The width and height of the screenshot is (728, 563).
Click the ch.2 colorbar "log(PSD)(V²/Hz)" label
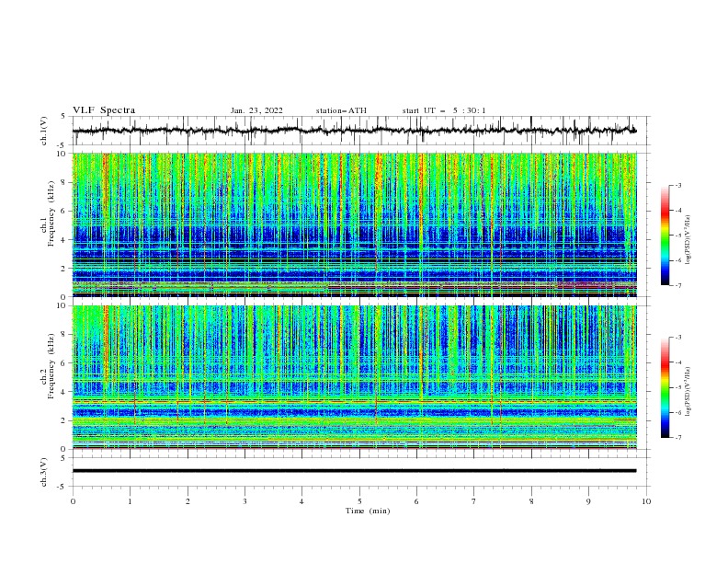(688, 391)
